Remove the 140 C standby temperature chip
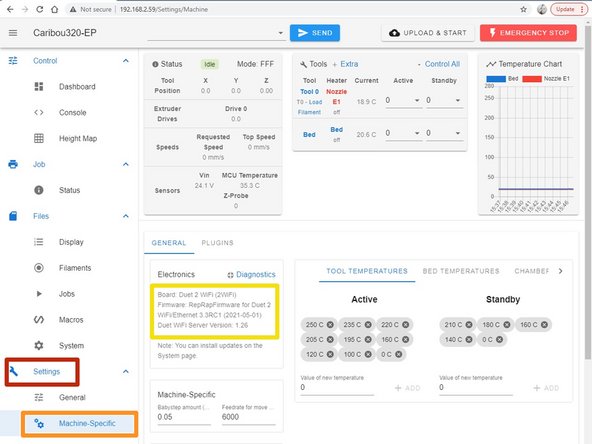Screen dimensions: 592x444 [469, 339]
